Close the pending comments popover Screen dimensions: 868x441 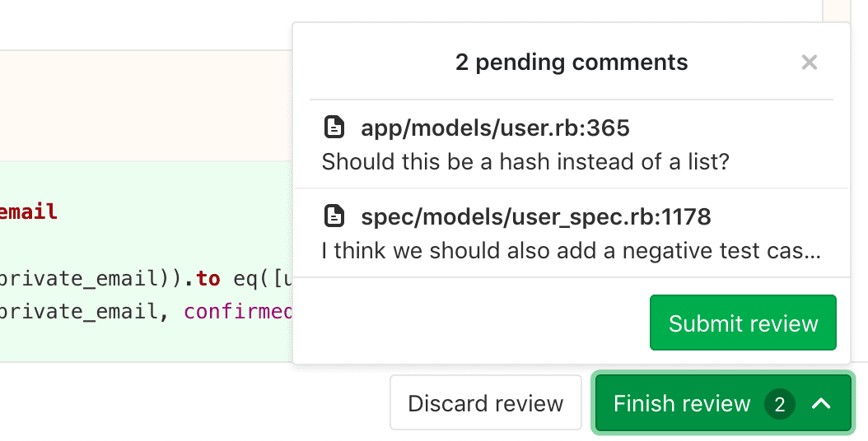[x=810, y=63]
